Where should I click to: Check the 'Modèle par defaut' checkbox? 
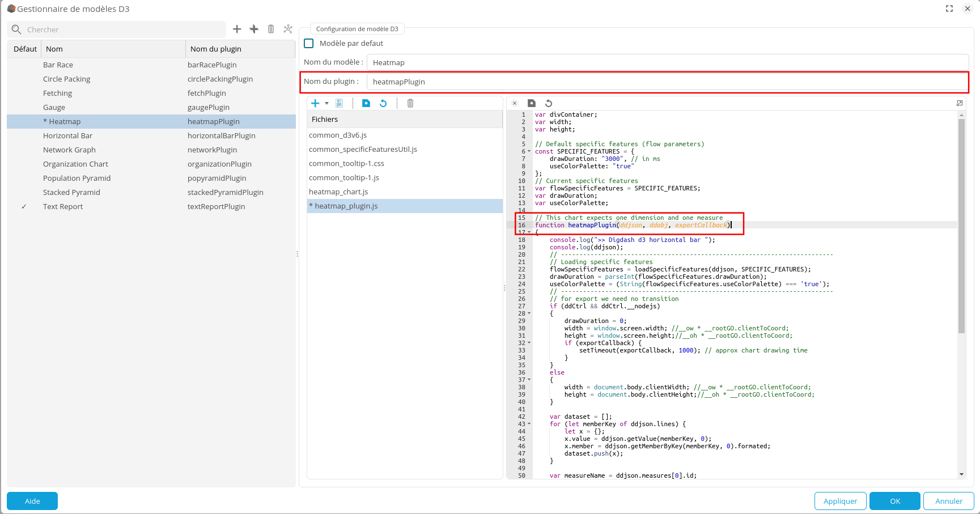coord(309,44)
